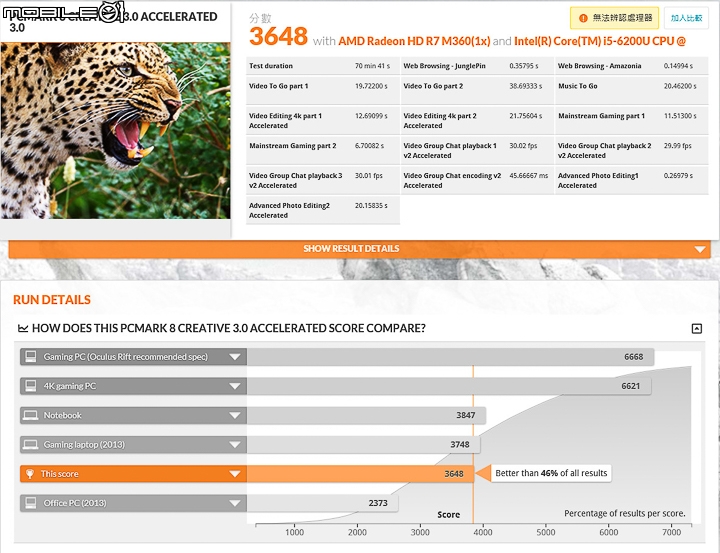This screenshot has width=720, height=553.
Task: Click AMD Radeon HD R7 M360(1x) link
Action: click(414, 41)
